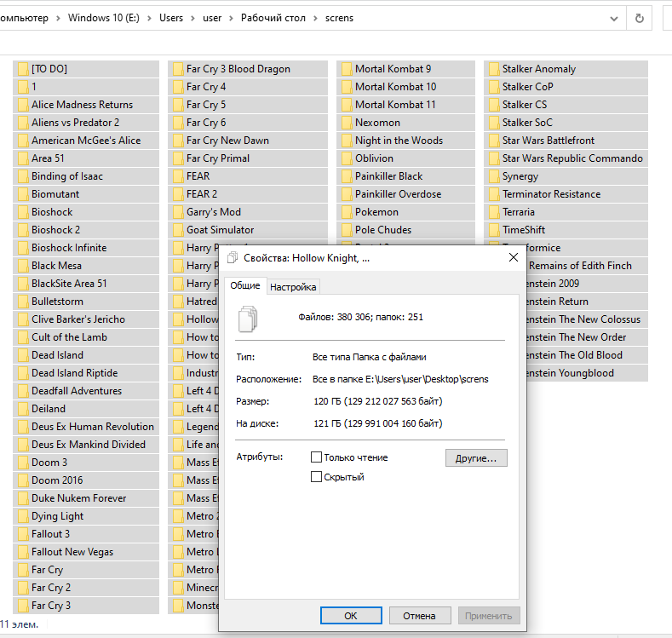The height and width of the screenshot is (638, 672).
Task: Click the Mortal Kombat 11 folder name
Action: 395,105
